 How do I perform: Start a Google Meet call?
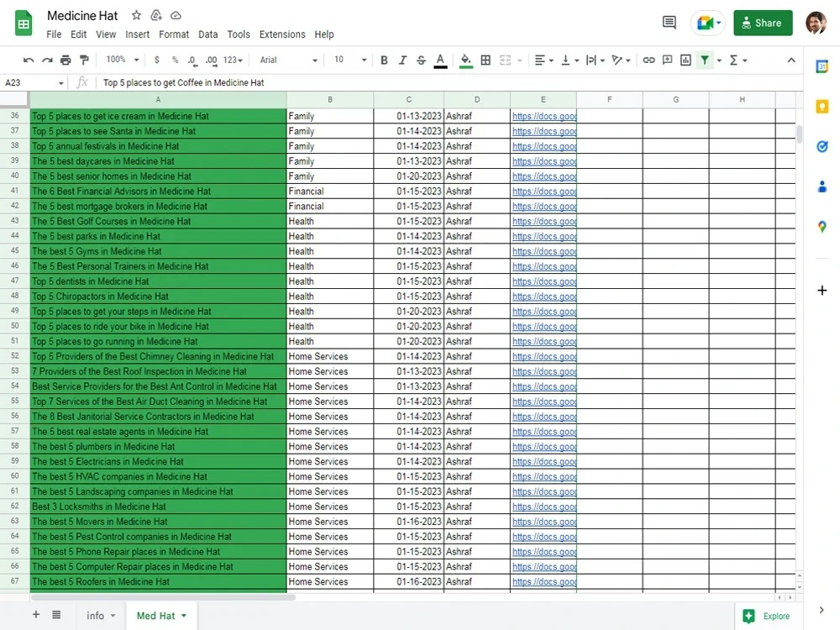[x=708, y=23]
